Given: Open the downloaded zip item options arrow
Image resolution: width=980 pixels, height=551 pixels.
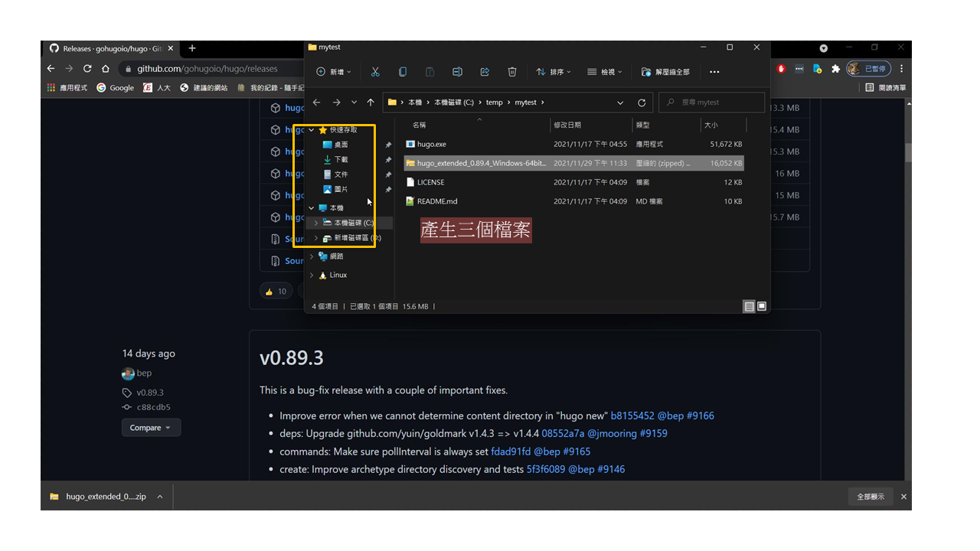Looking at the screenshot, I should [x=160, y=497].
